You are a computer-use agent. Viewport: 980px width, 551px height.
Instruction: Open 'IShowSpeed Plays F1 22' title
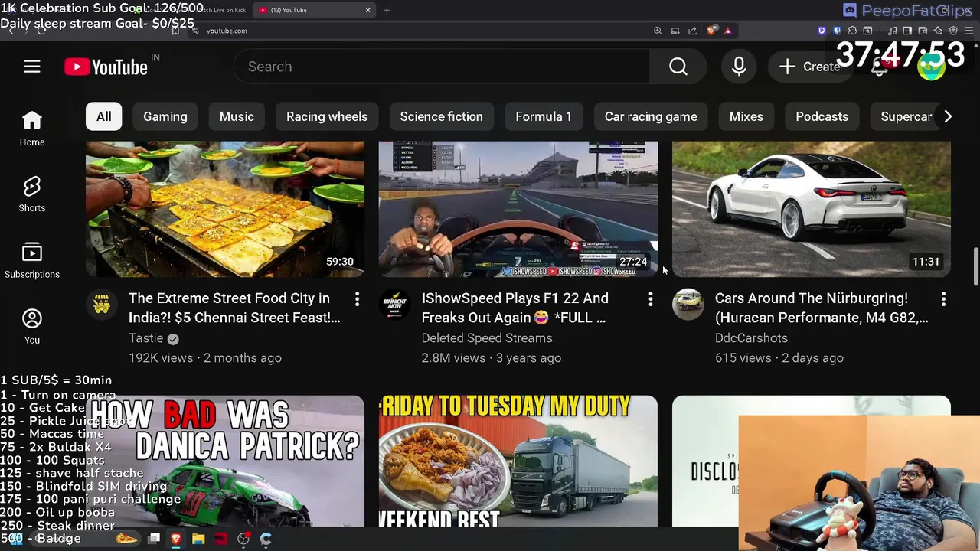(x=515, y=308)
